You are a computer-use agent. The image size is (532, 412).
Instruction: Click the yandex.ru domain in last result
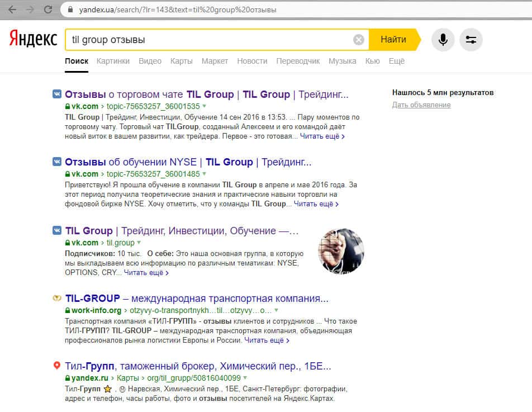[x=90, y=378]
